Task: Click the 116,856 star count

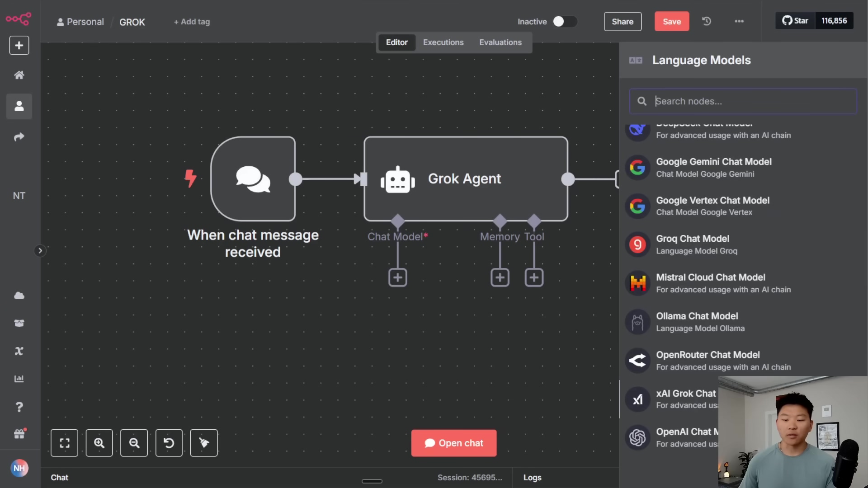Action: click(834, 21)
